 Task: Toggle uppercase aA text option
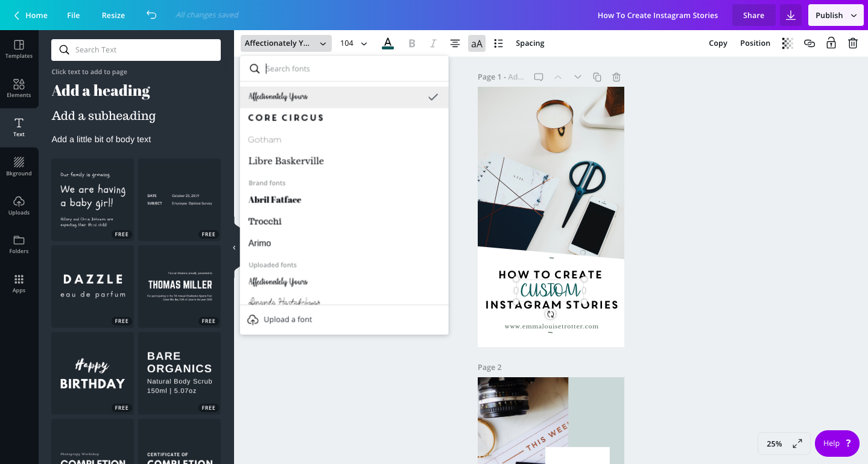(x=477, y=43)
